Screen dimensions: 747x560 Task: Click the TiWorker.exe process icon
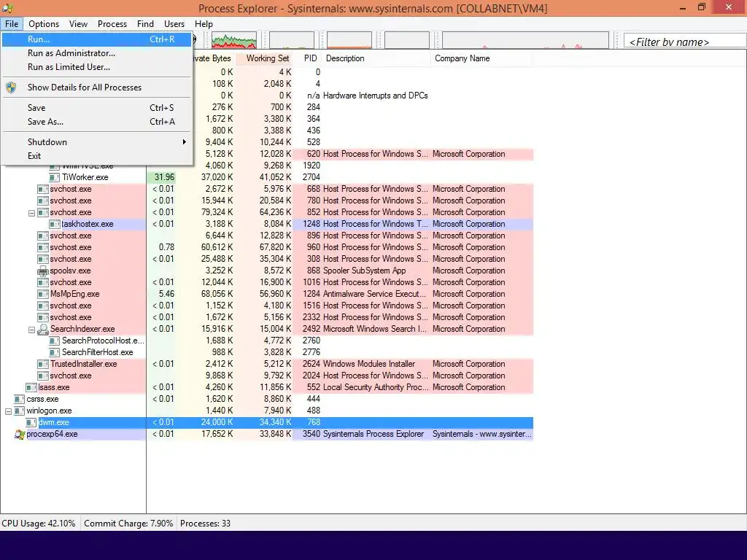click(55, 177)
